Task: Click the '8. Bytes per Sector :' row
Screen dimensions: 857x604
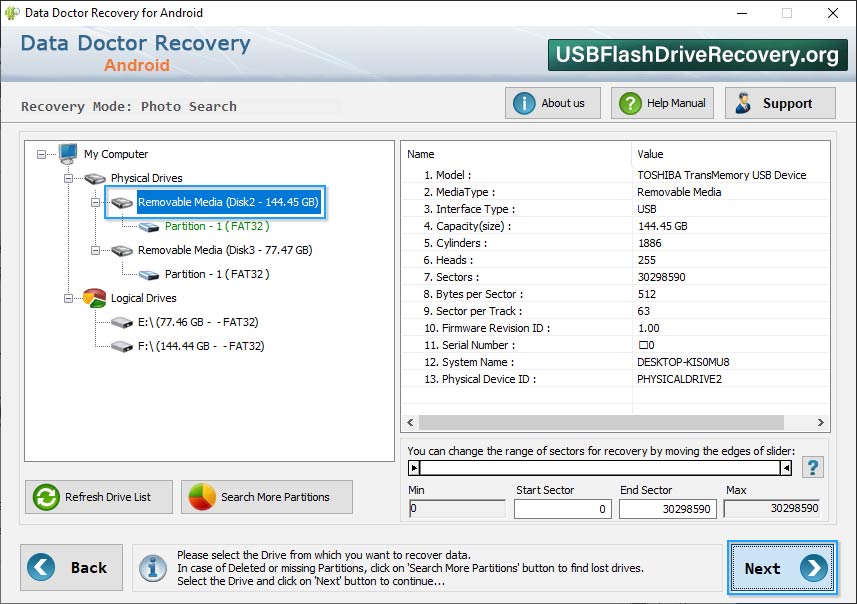Action: [615, 294]
